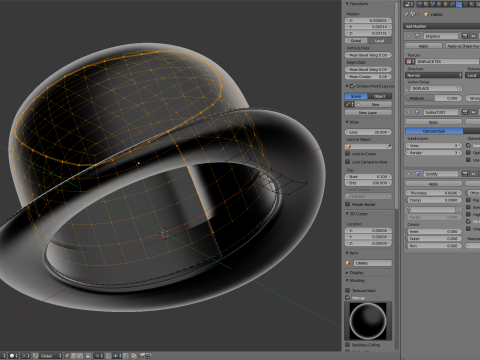The image size is (480, 360).
Task: Select the Local median toggle
Action: pos(380,40)
